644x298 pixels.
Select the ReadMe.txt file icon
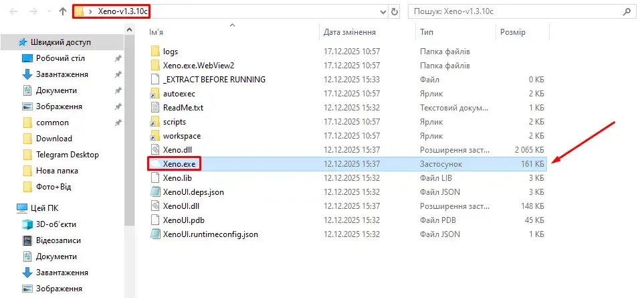155,108
